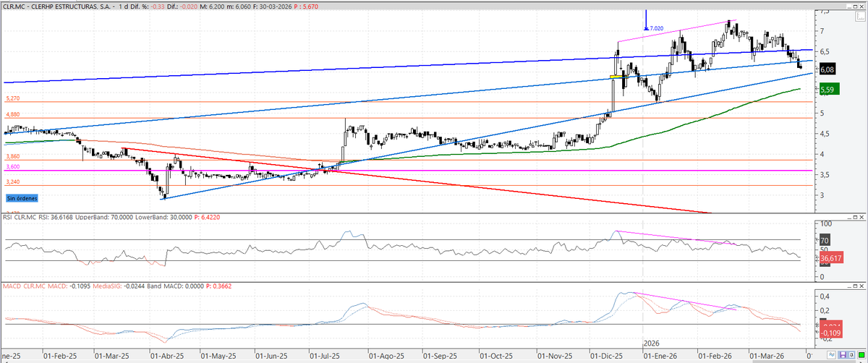Click the 01-Abr-25 date on time axis
The image size is (868, 363).
point(166,356)
